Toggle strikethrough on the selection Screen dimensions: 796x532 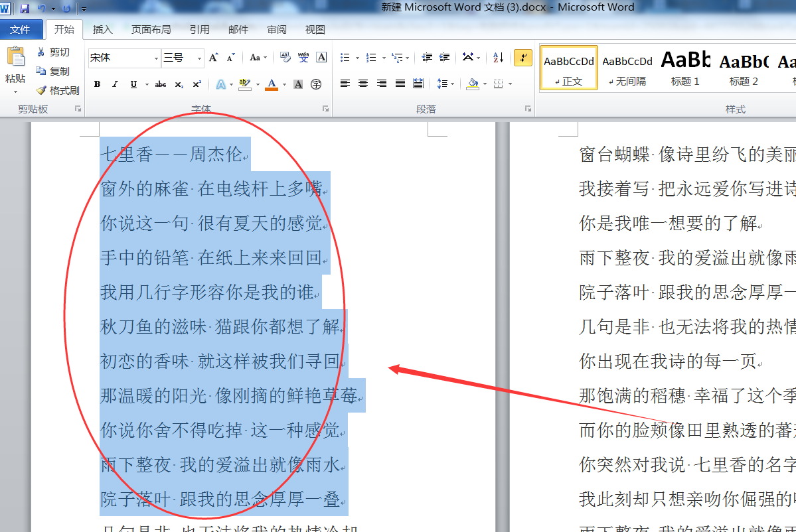[161, 84]
